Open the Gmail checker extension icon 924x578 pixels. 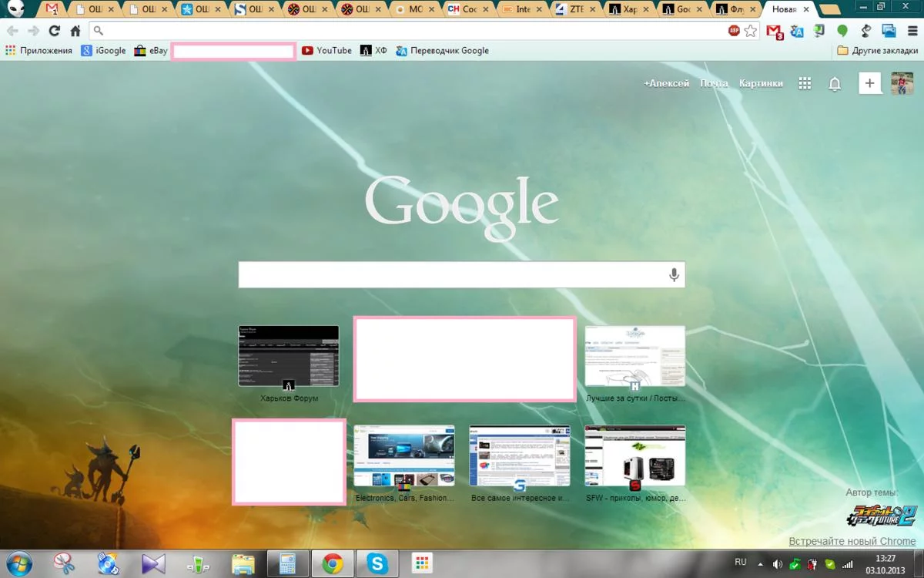point(774,32)
